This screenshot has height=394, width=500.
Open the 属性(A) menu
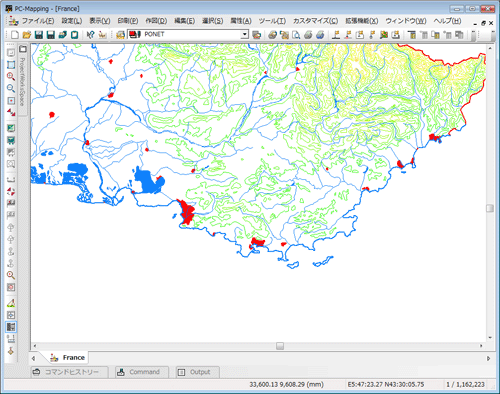click(x=241, y=21)
